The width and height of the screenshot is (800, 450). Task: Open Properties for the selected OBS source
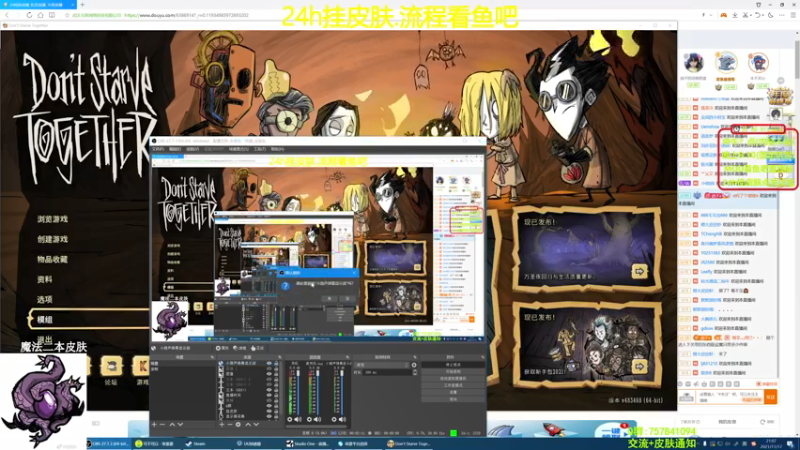point(222,348)
